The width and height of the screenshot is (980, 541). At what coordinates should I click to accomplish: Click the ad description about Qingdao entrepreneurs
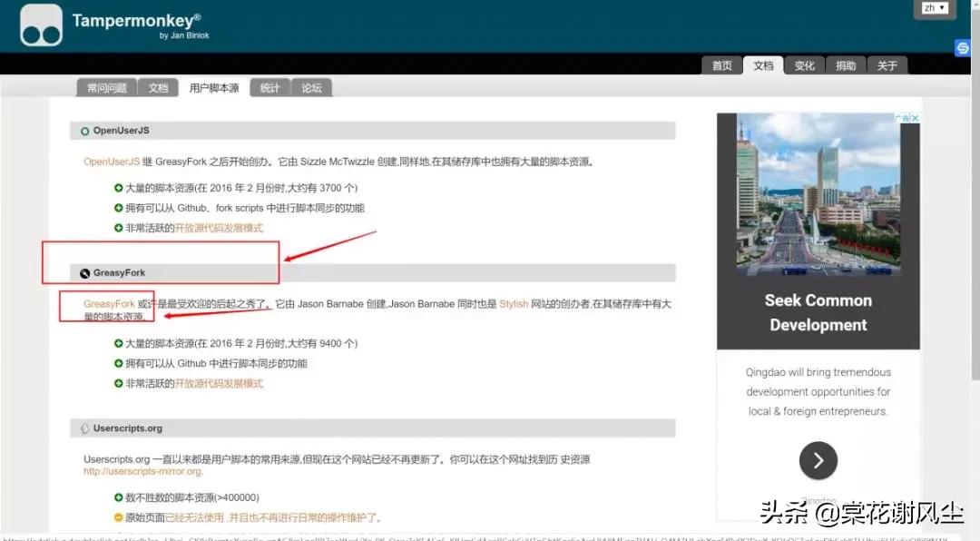pos(818,391)
